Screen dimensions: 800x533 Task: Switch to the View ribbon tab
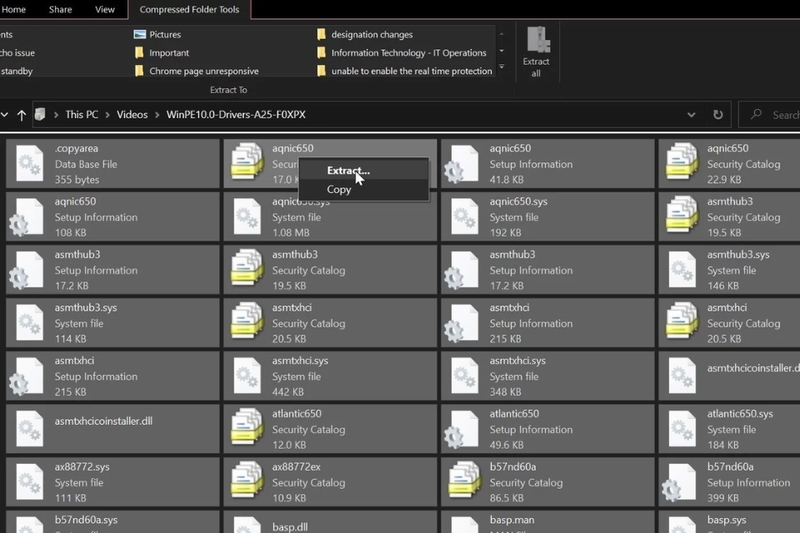click(104, 10)
